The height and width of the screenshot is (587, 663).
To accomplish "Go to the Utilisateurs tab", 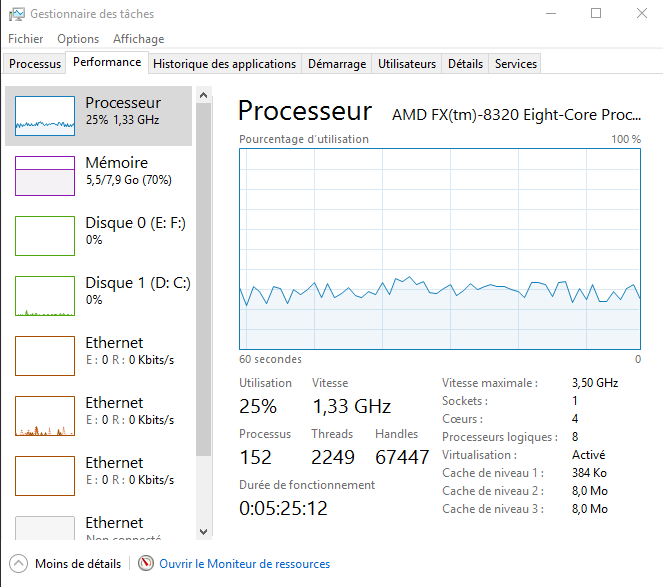I will coord(407,64).
